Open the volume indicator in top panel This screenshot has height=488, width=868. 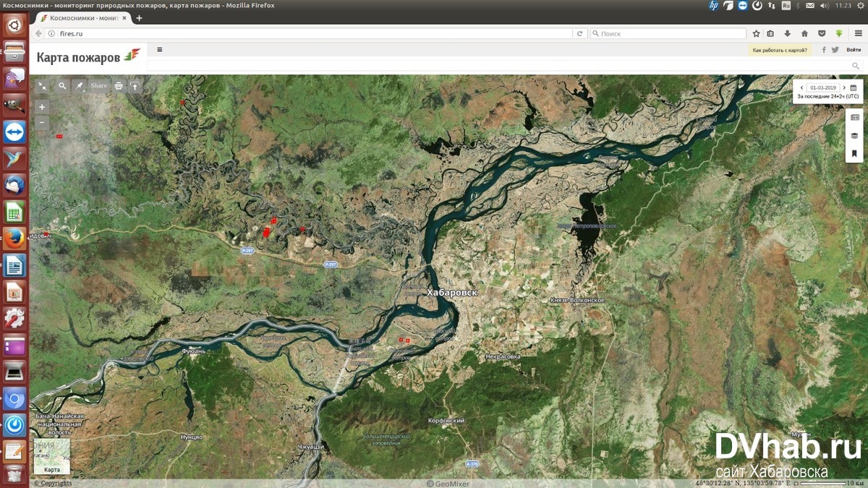point(825,5)
